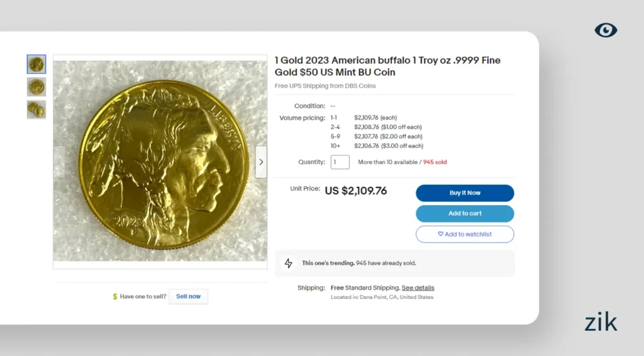Click the Sell now button

pyautogui.click(x=188, y=296)
